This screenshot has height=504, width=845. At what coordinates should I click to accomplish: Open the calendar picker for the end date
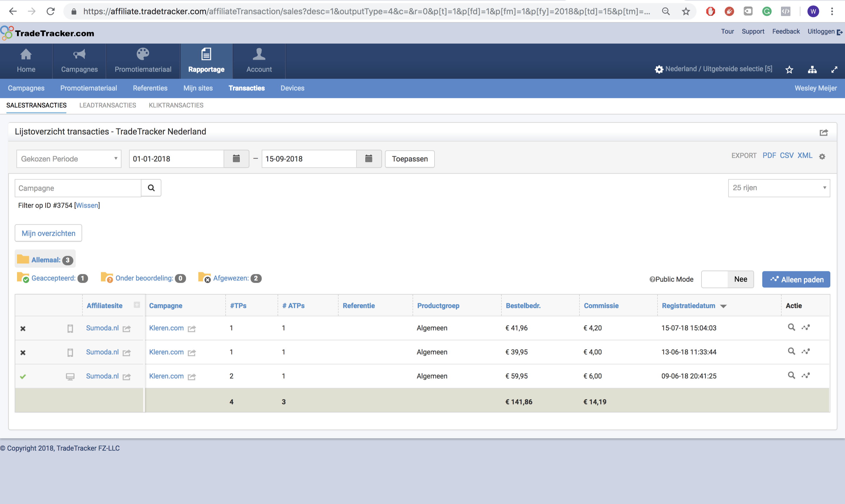(x=369, y=159)
